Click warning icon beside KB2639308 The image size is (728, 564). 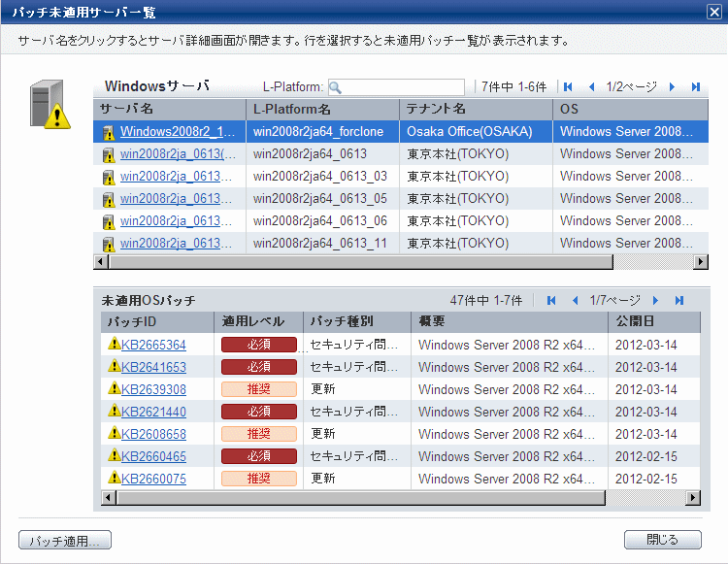click(x=114, y=388)
